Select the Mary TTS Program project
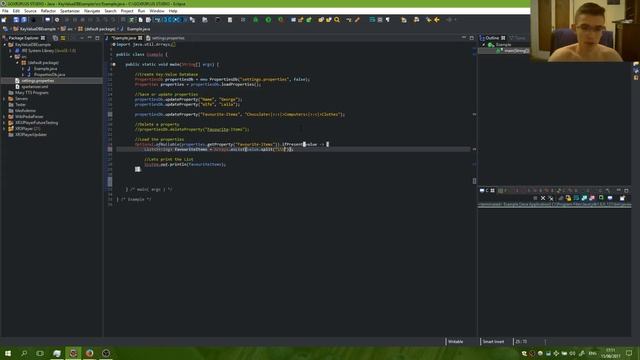 point(31,93)
